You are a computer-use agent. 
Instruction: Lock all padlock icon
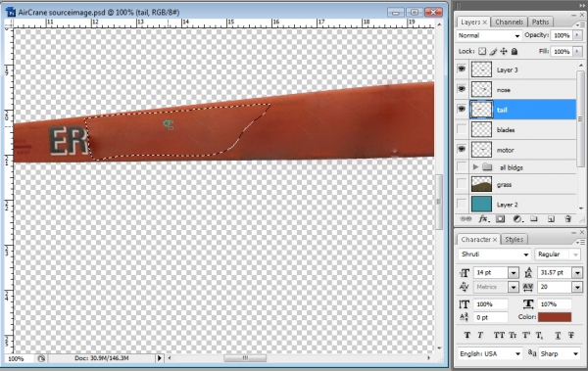coord(514,51)
